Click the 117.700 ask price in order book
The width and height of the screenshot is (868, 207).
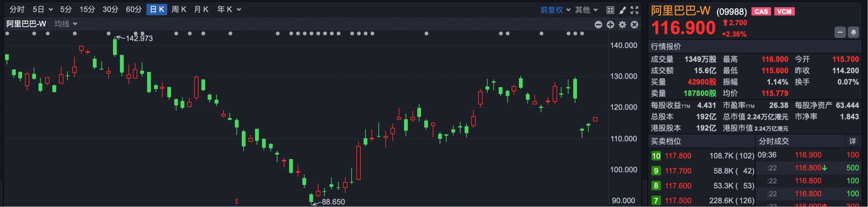[678, 171]
